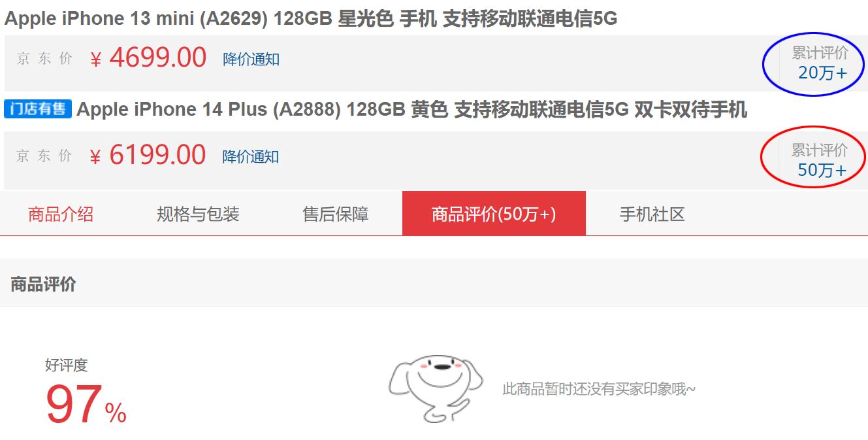868x440 pixels.
Task: Open the 累计评价 50万+ review count
Action: pos(820,160)
